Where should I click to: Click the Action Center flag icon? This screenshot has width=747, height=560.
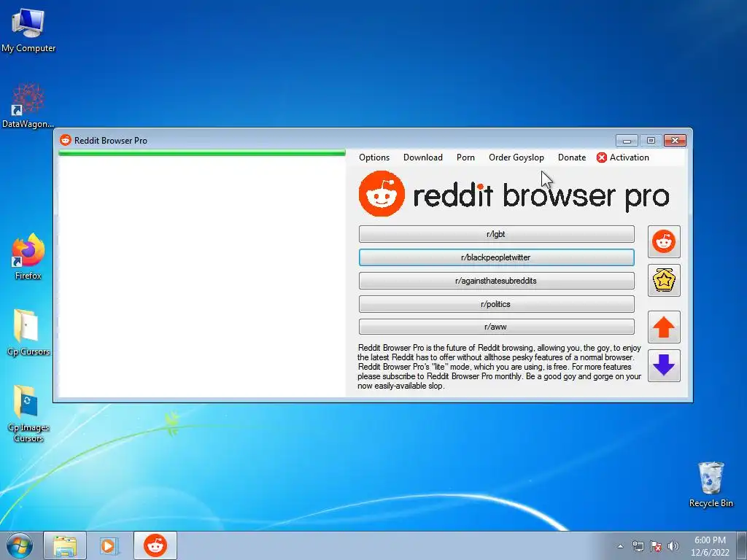click(656, 546)
